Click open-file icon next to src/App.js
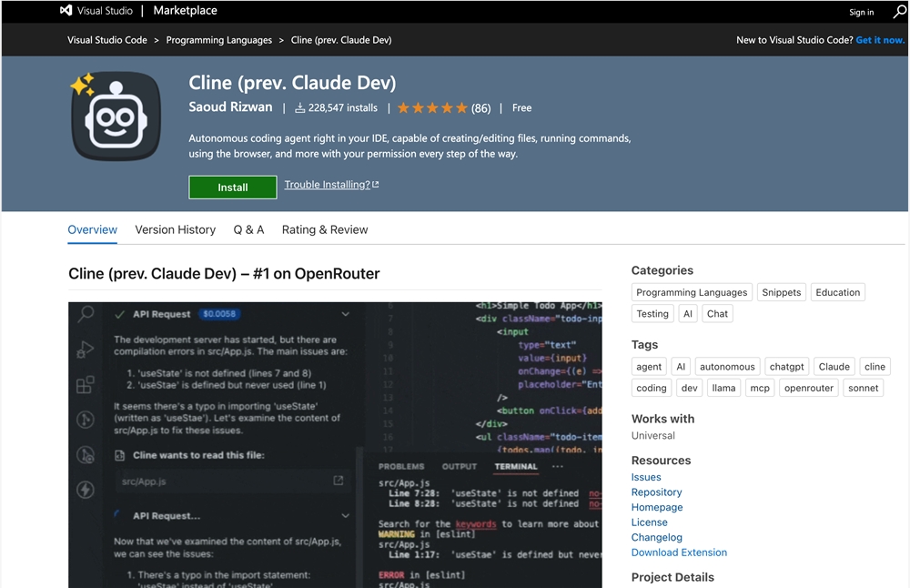Viewport: 910px width, 588px height. [339, 481]
